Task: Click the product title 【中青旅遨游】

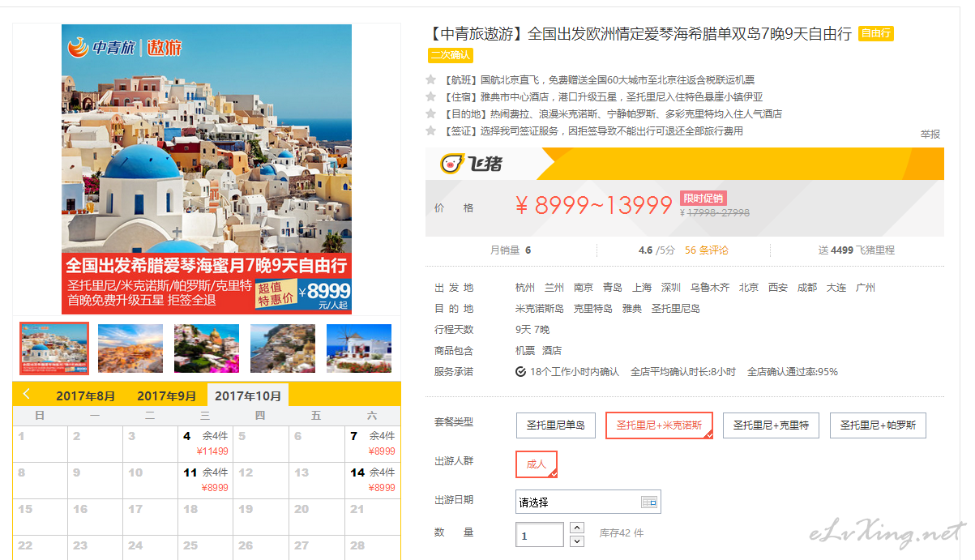Action: [477, 34]
